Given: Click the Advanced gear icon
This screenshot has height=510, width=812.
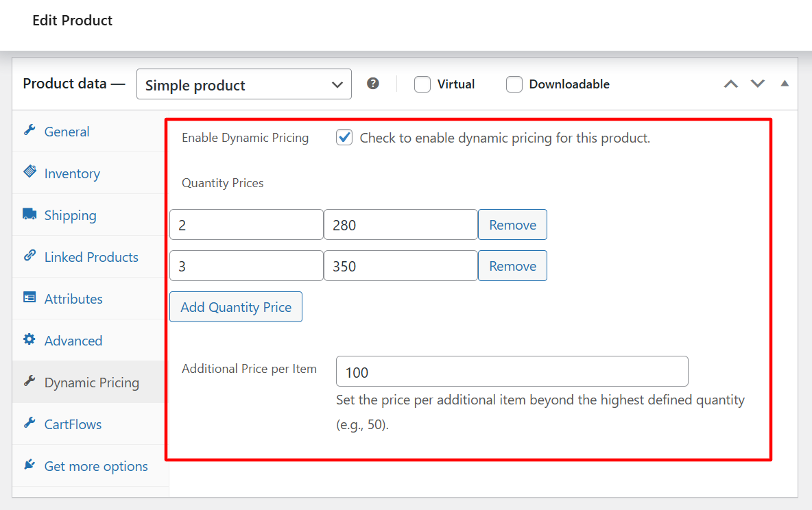Looking at the screenshot, I should click(29, 339).
